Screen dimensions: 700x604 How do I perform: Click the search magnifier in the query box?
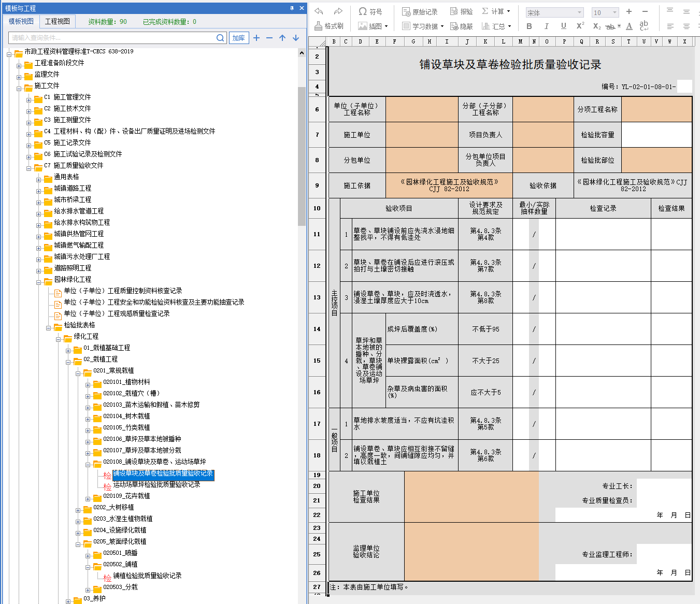point(220,38)
